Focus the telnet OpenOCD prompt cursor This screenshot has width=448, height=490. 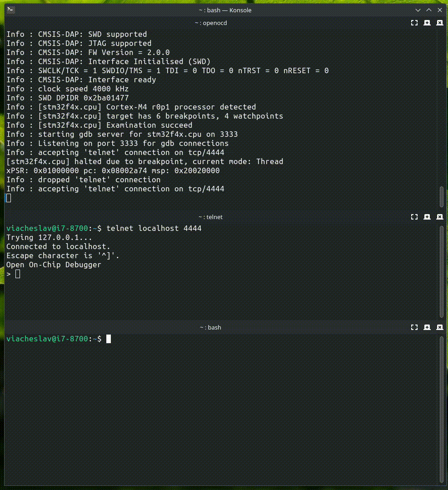[x=18, y=274]
